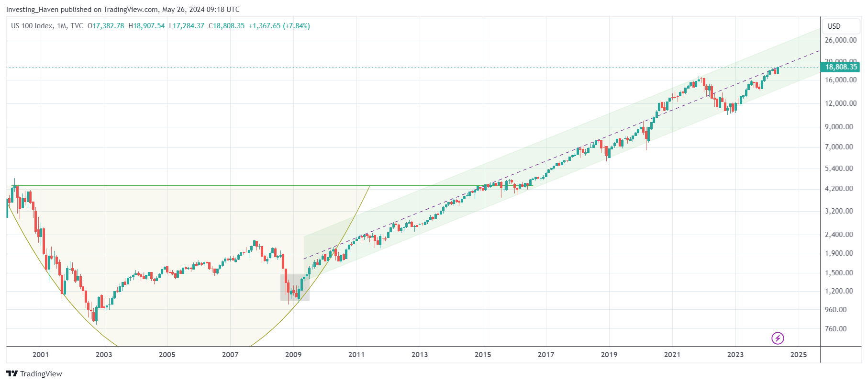
Task: Click the 760.00 price axis label
Action: [836, 329]
